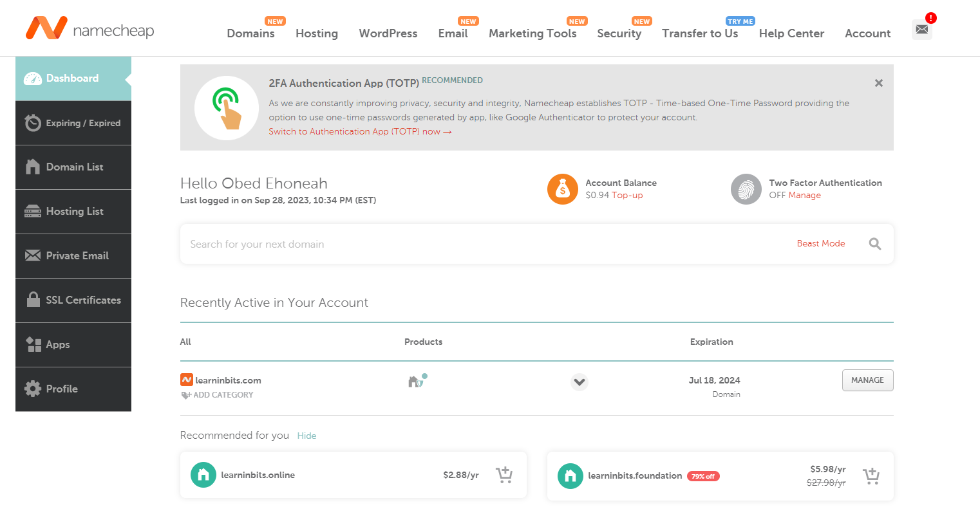Click the 79% off badge
The height and width of the screenshot is (516, 980).
(703, 476)
